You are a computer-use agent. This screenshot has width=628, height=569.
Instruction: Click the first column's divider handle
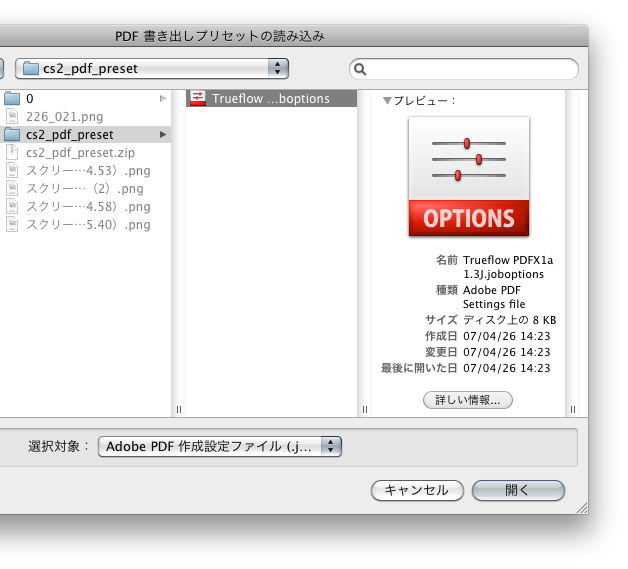point(179,409)
